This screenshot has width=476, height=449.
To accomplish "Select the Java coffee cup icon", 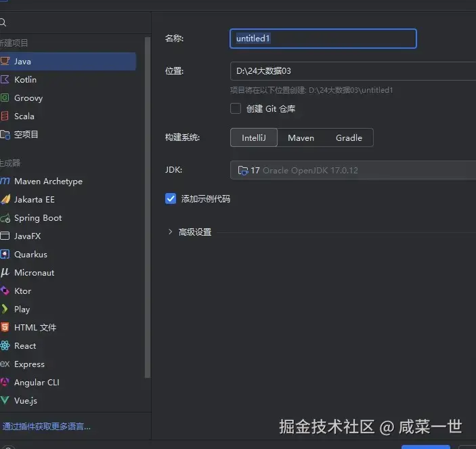I will tap(5, 61).
